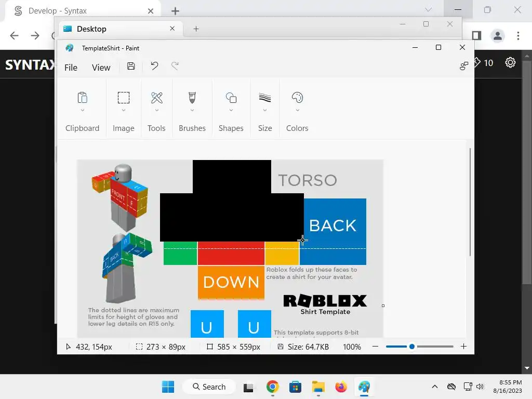Image resolution: width=532 pixels, height=399 pixels.
Task: Click the Brushes group label
Action: tap(192, 128)
